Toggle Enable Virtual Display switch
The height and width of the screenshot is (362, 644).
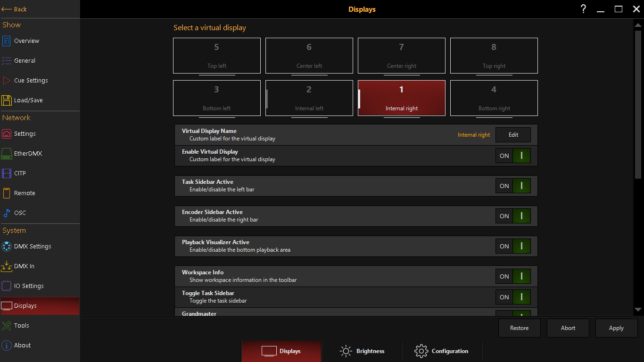pos(513,156)
